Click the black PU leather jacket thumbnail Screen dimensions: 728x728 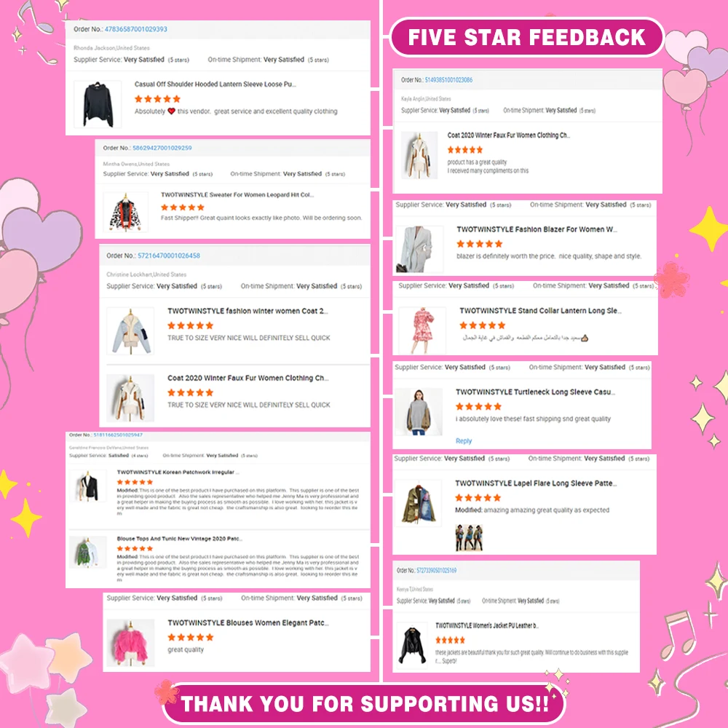click(411, 645)
